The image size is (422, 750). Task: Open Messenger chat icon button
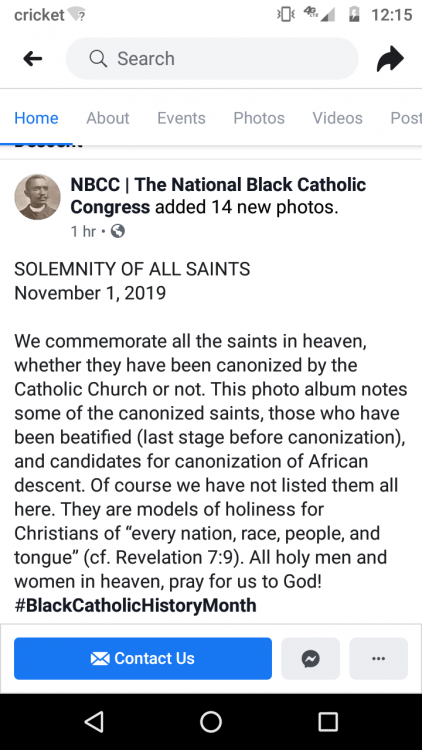pos(311,659)
